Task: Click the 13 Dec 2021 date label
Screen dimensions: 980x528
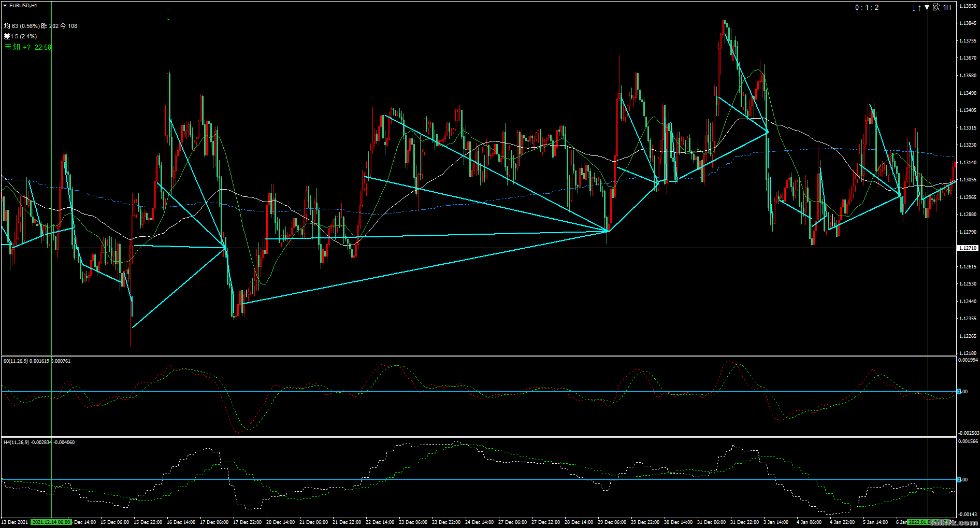Action: pyautogui.click(x=16, y=522)
